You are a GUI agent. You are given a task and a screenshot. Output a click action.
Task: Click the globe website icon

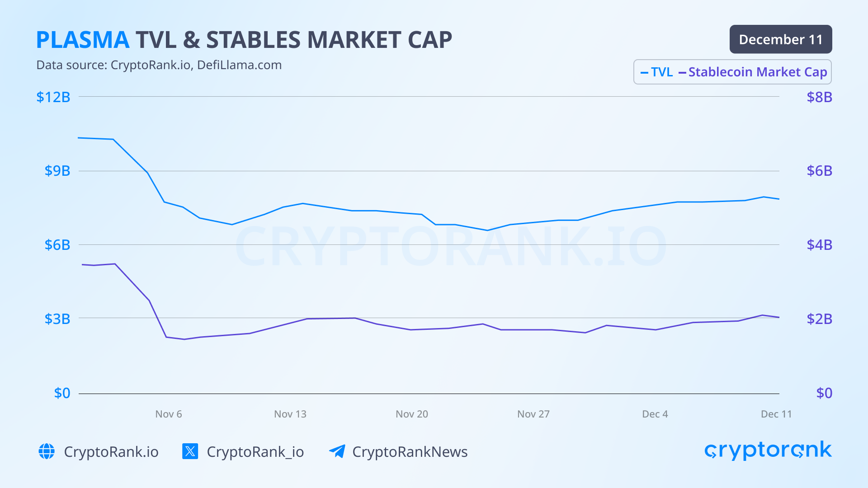[x=47, y=451]
